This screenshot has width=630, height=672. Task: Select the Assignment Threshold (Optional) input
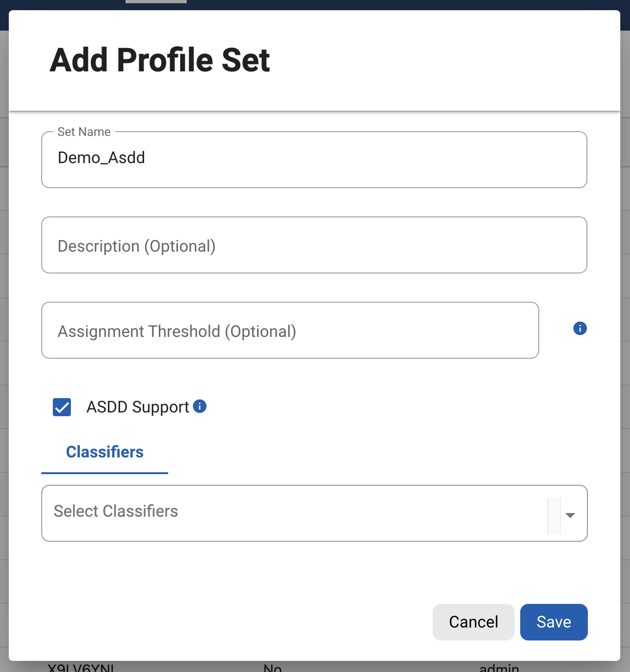click(x=290, y=330)
